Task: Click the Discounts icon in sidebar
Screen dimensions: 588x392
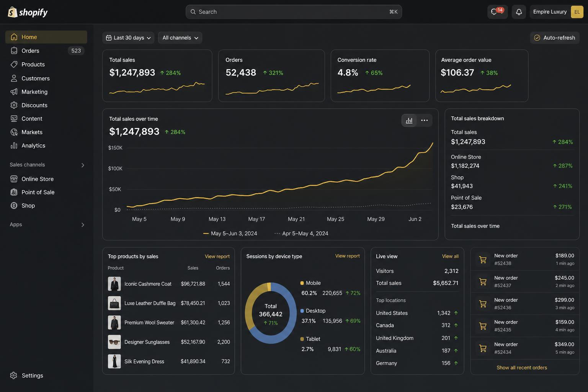Action: tap(14, 105)
